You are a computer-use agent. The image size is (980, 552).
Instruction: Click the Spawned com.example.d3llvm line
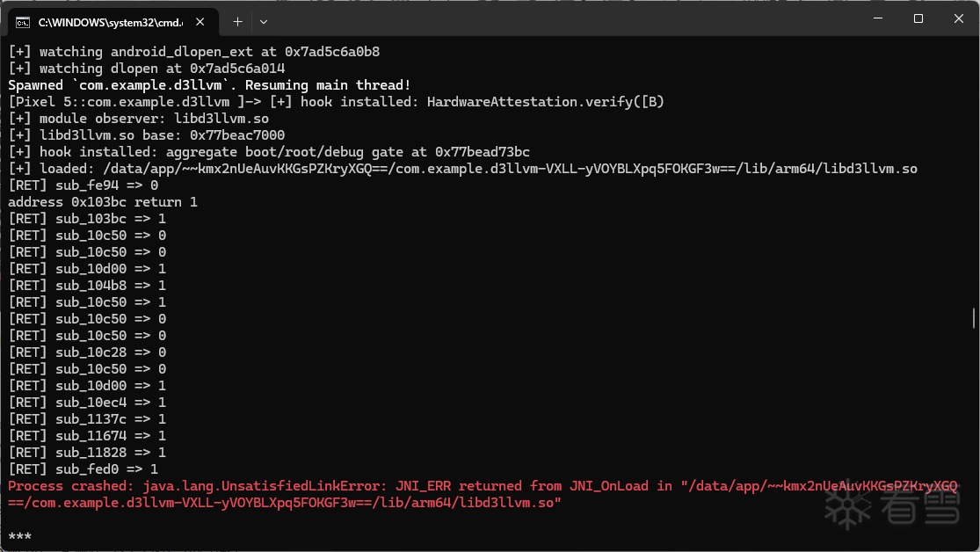point(209,85)
